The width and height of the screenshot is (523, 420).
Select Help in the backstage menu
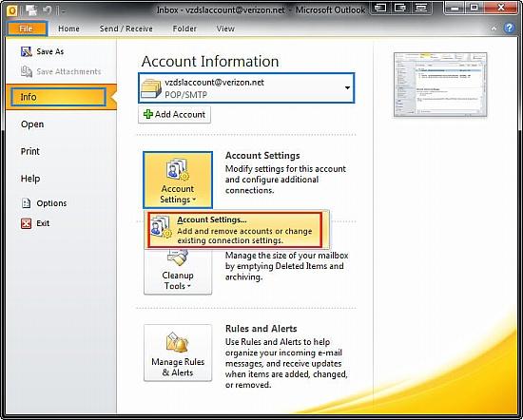pos(30,179)
